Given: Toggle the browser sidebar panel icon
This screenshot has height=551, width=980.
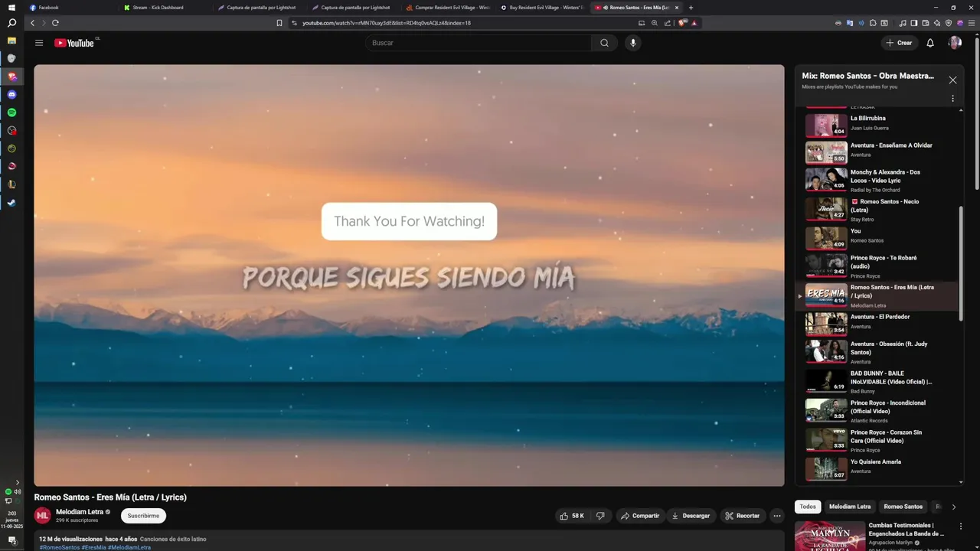Looking at the screenshot, I should [x=914, y=23].
